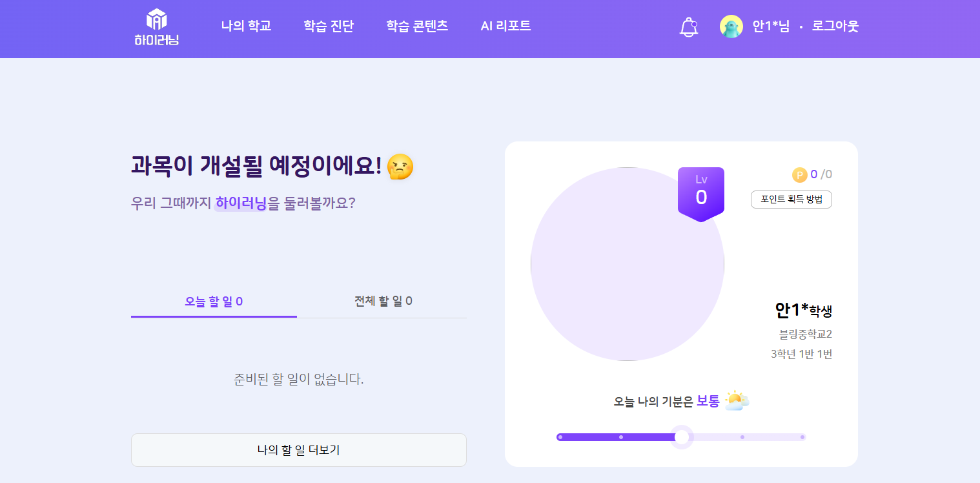Set mood slider to the last dot
980x483 pixels.
802,437
